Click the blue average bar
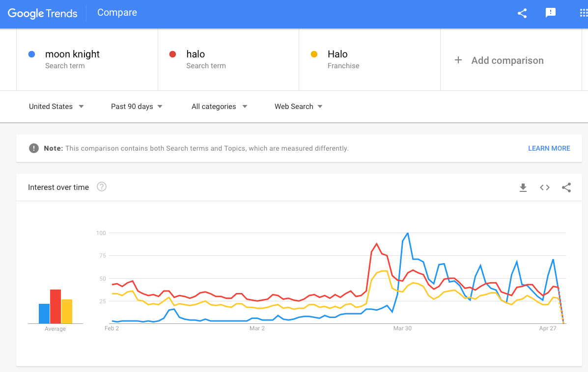 44,314
